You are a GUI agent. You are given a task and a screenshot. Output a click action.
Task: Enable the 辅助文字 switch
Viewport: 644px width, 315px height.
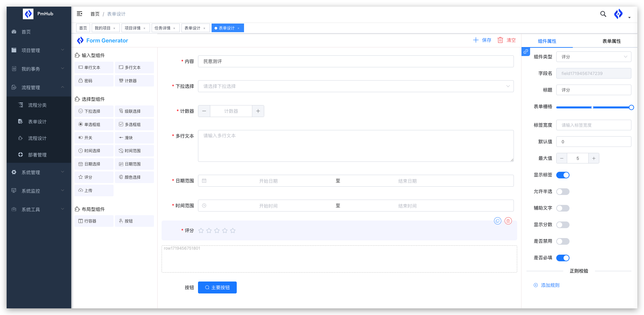click(x=563, y=208)
